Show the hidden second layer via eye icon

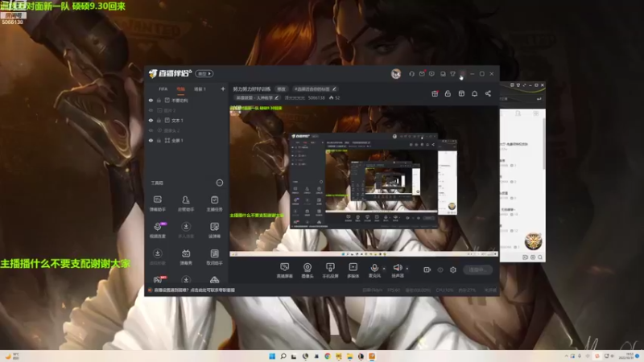pos(151,110)
